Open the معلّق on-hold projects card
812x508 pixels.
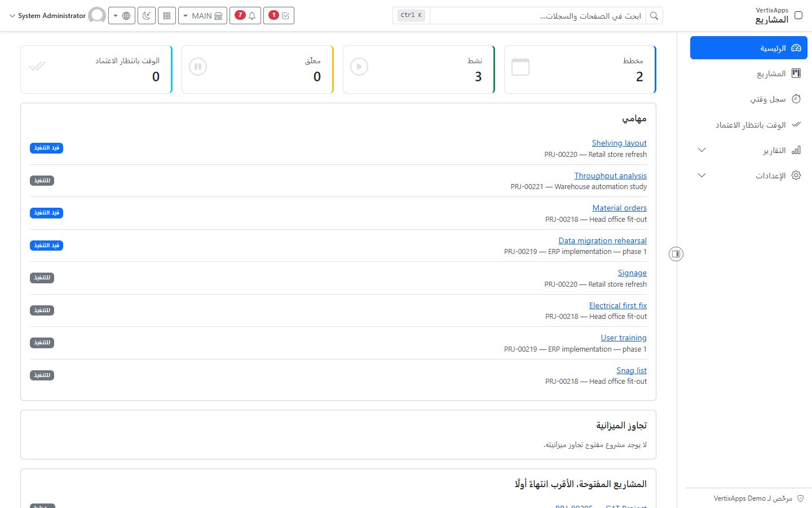point(258,69)
